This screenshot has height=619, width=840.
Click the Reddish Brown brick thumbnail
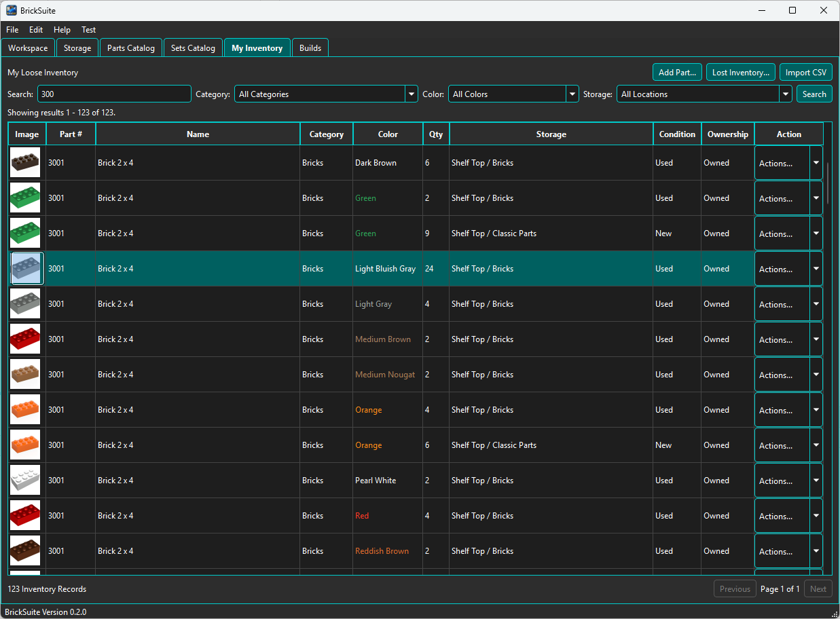[25, 551]
